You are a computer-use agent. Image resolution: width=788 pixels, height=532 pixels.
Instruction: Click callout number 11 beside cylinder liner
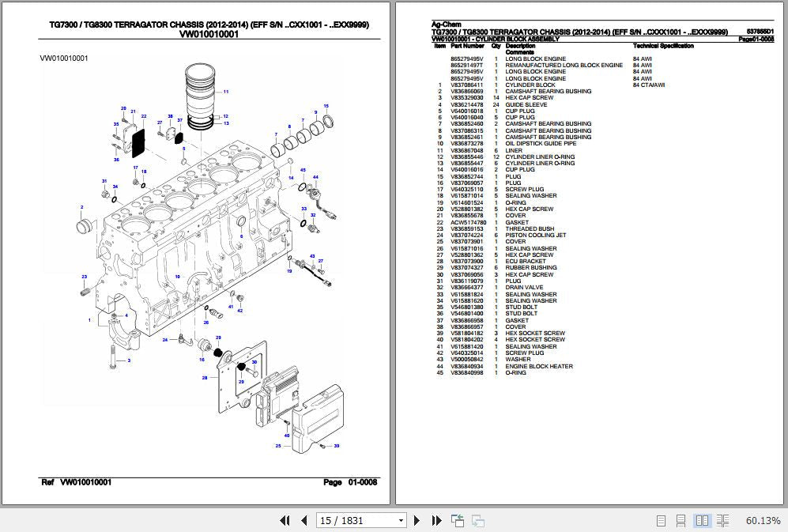tap(226, 92)
